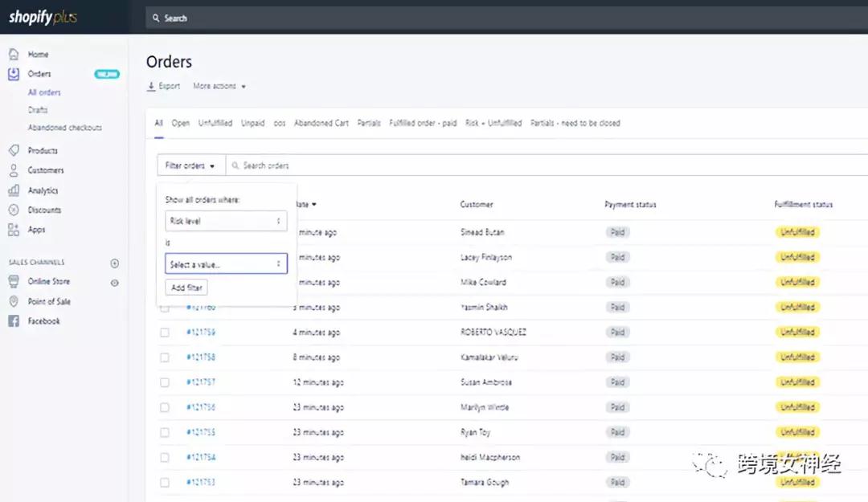
Task: Open Discounts via badge icon
Action: (14, 210)
